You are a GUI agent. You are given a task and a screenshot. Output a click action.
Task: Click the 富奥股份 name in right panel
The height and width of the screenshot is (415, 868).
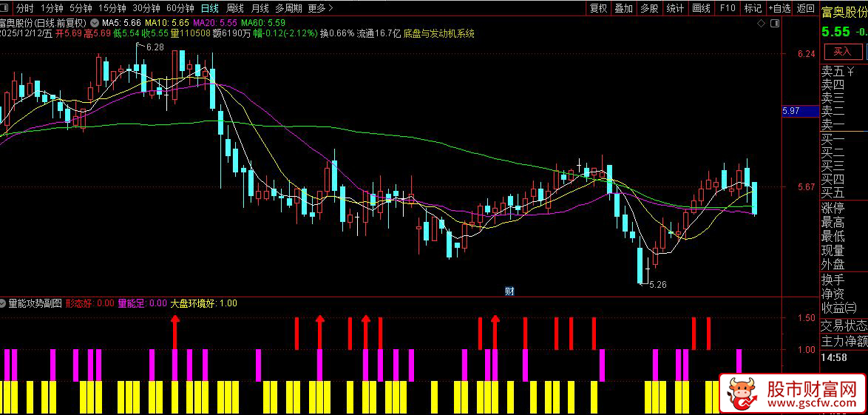[x=844, y=13]
